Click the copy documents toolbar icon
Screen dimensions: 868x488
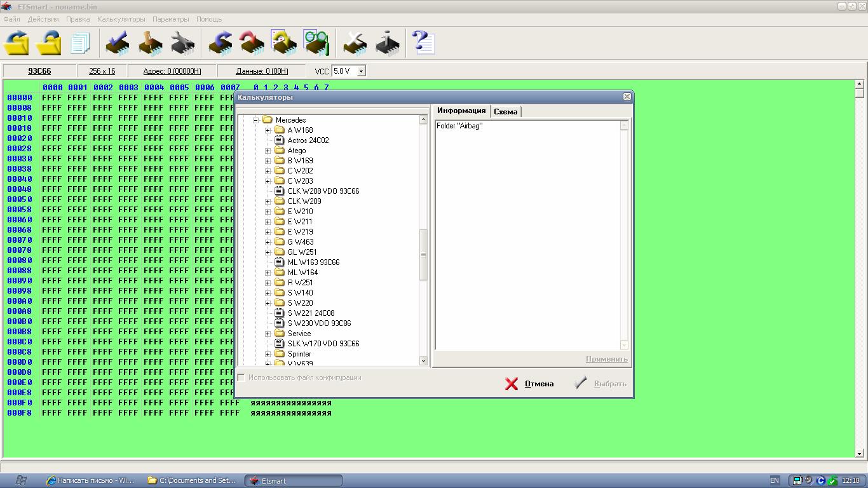[x=80, y=43]
